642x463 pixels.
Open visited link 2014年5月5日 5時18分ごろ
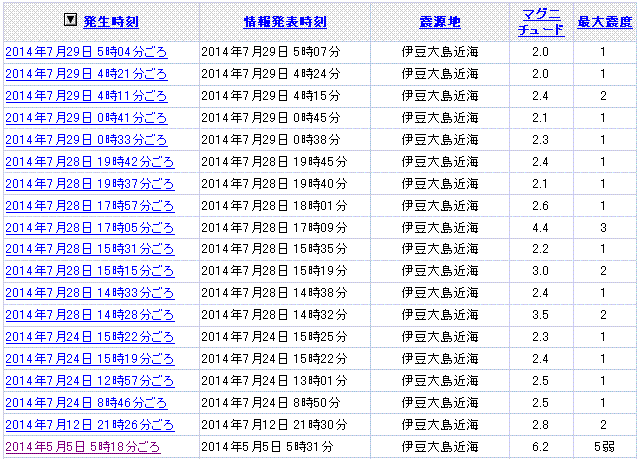83,447
